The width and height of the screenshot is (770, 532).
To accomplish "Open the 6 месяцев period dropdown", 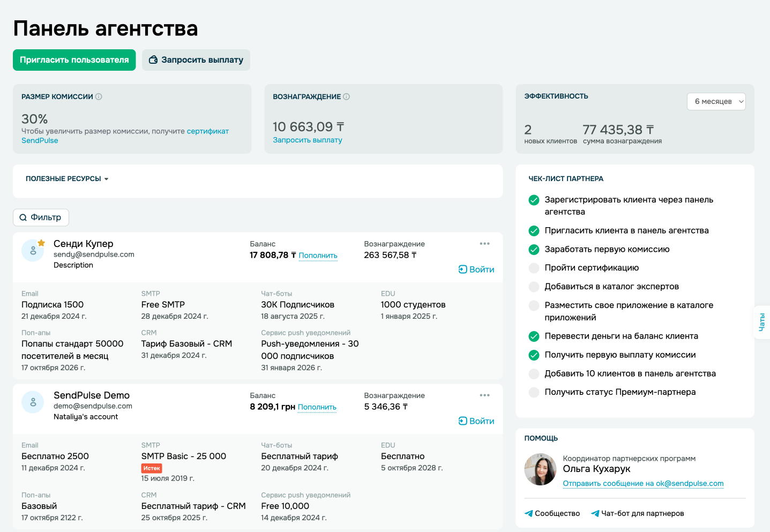I will [x=716, y=102].
